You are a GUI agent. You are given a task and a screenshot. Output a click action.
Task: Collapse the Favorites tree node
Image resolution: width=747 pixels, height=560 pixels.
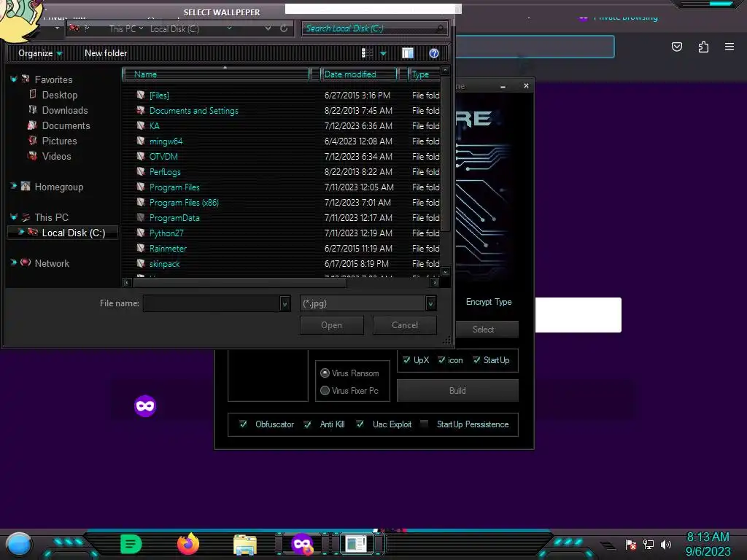point(14,79)
